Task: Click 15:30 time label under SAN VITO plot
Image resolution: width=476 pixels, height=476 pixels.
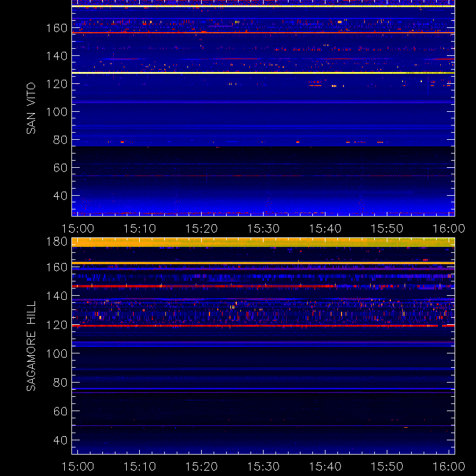Action: [x=264, y=228]
